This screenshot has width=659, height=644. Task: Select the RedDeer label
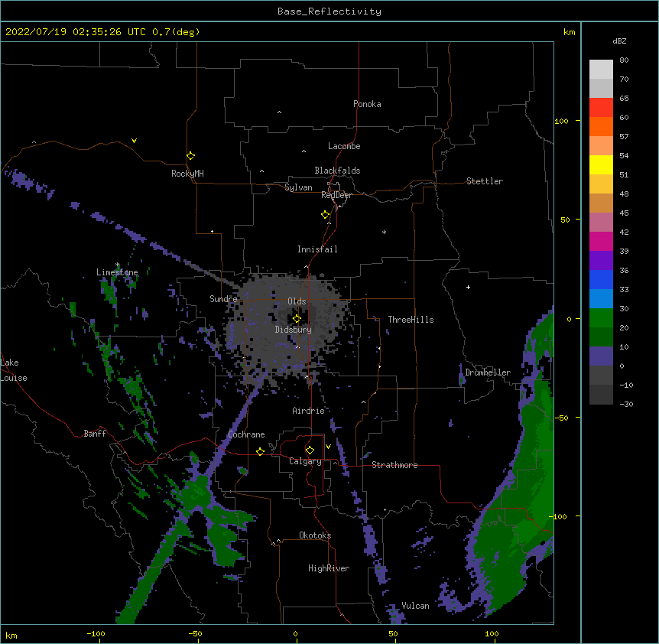point(336,195)
